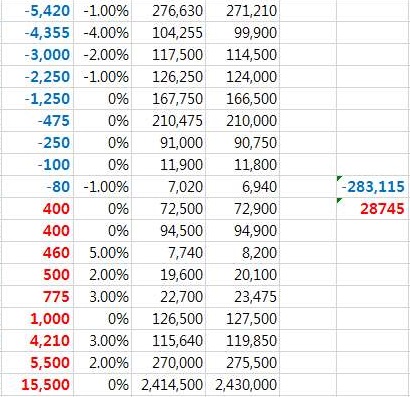
Task: Select 2.00% in the 270,000 row
Action: (102, 363)
